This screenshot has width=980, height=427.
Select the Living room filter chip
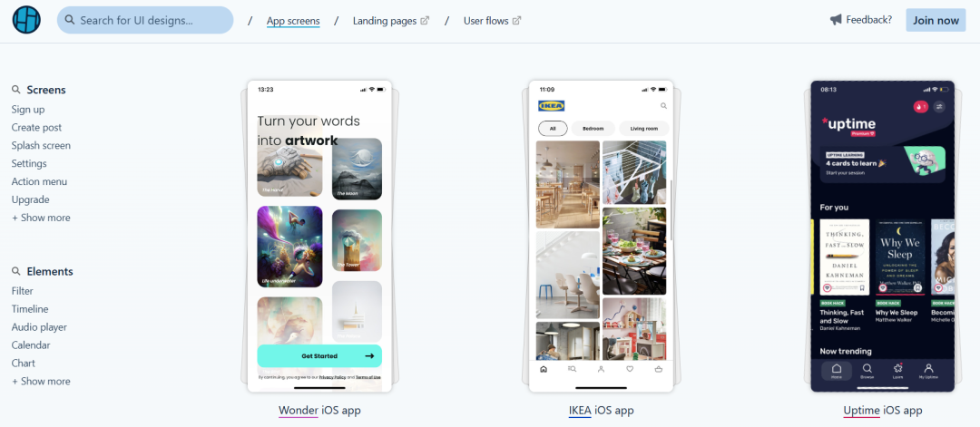click(644, 129)
